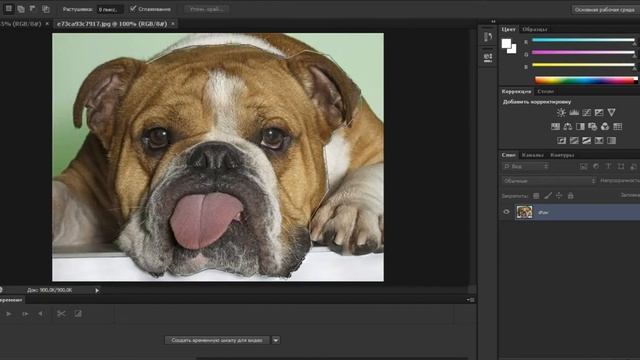Hide the Фон layer with eye icon
The image size is (640, 360).
(x=507, y=212)
